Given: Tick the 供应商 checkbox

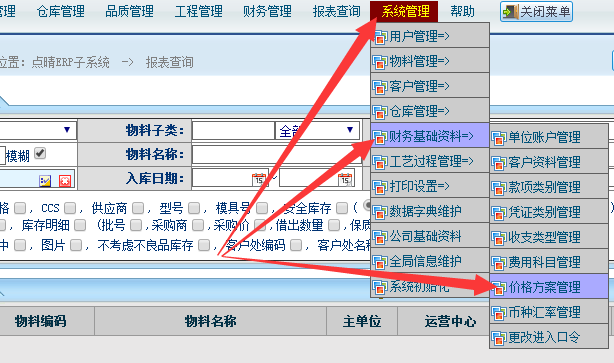Looking at the screenshot, I should [x=138, y=208].
